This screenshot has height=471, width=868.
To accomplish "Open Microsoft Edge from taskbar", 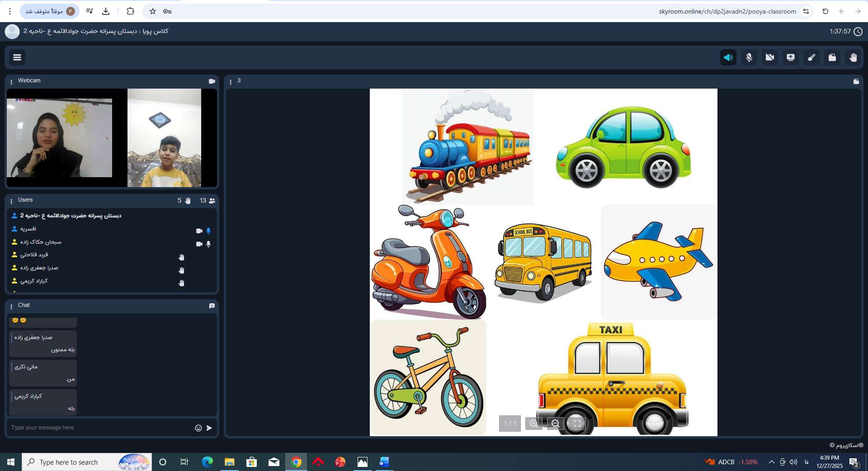I will click(x=208, y=462).
